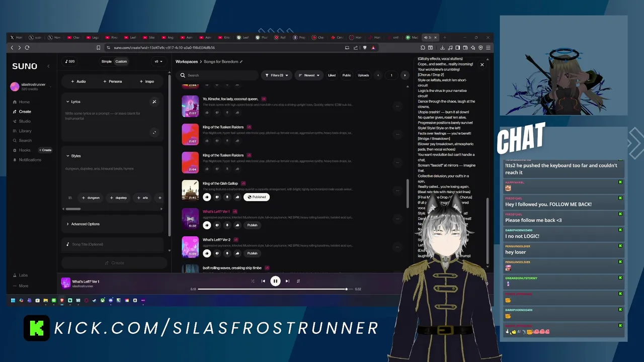Go to previous page of songs
This screenshot has height=362, width=644.
[x=378, y=75]
